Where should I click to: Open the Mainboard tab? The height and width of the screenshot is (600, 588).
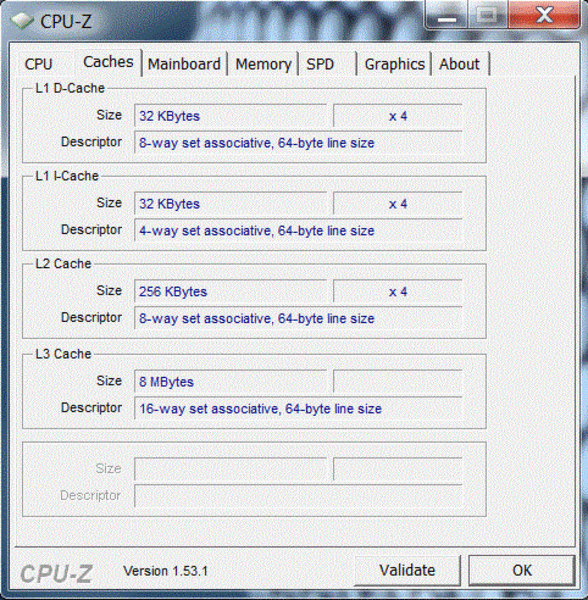(184, 64)
